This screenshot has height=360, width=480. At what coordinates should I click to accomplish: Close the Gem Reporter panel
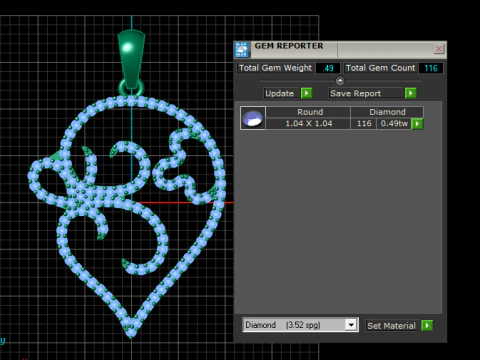[439, 49]
